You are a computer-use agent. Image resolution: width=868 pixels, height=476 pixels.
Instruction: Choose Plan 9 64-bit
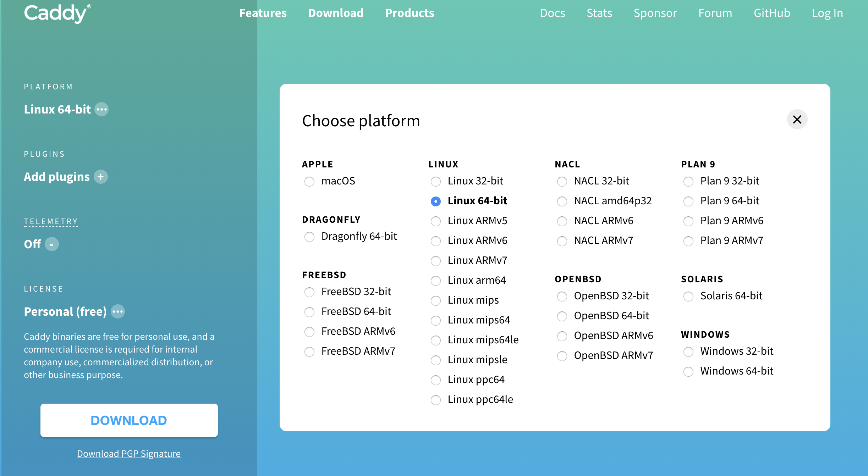pyautogui.click(x=688, y=201)
